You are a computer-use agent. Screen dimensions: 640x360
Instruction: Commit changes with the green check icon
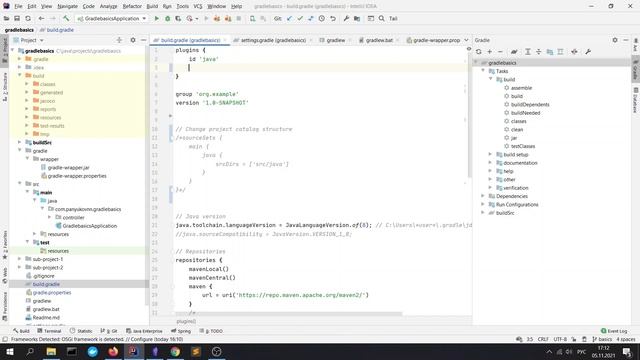click(300, 18)
